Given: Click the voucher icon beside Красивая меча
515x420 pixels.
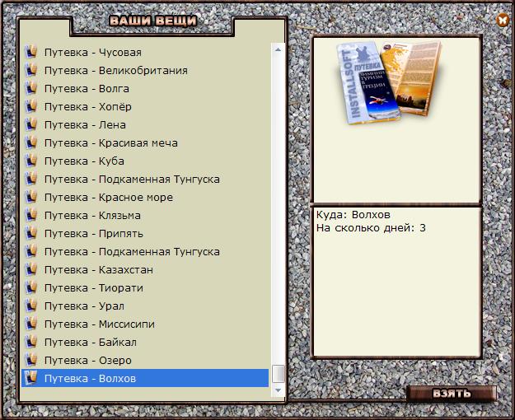Looking at the screenshot, I should click(x=30, y=142).
